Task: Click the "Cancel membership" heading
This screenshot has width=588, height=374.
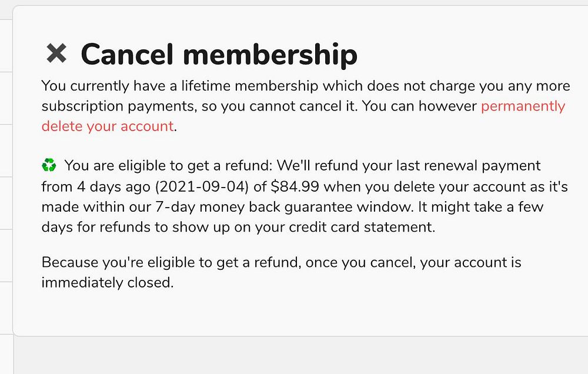Action: pyautogui.click(x=219, y=54)
